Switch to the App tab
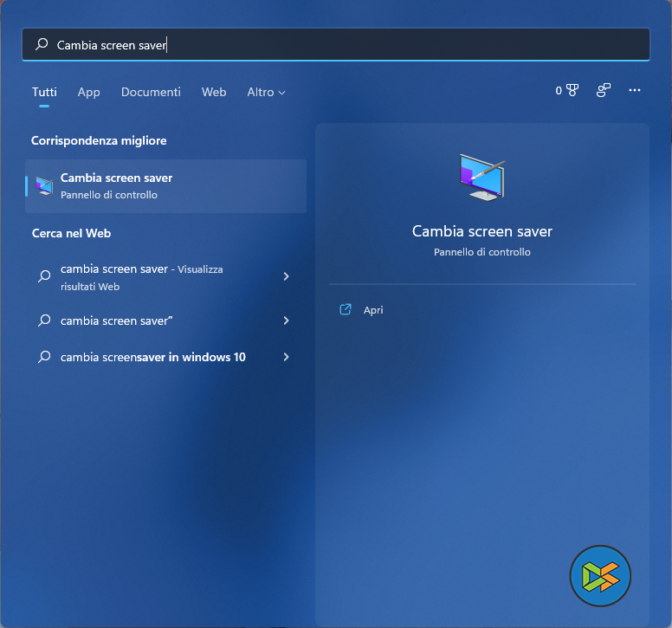 (88, 92)
